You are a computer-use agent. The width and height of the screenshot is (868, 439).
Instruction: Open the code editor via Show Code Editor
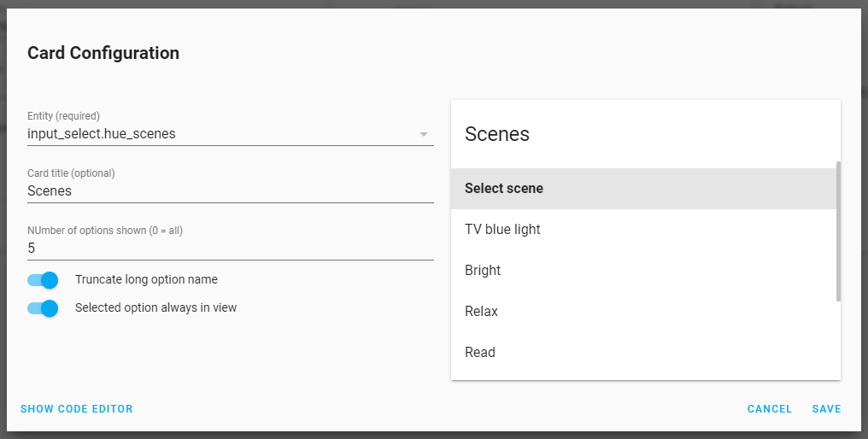click(x=77, y=409)
